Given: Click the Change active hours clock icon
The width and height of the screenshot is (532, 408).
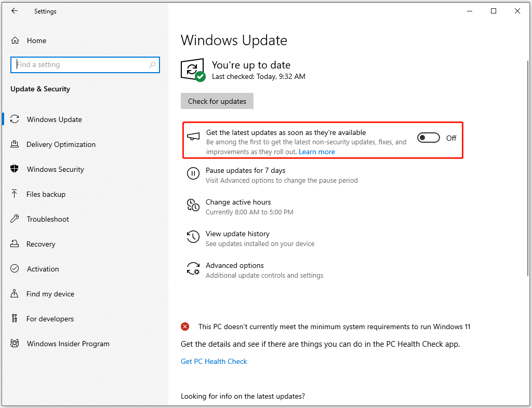Looking at the screenshot, I should pyautogui.click(x=193, y=206).
